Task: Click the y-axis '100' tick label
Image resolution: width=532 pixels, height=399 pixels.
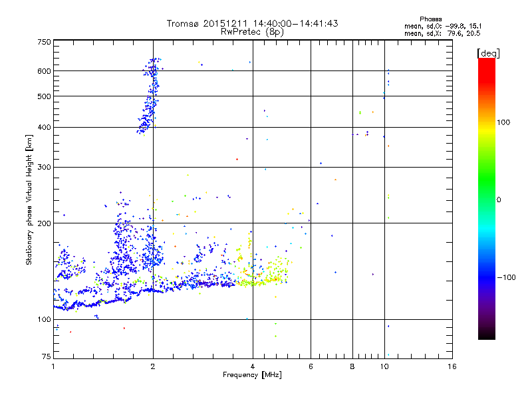Action: point(44,320)
